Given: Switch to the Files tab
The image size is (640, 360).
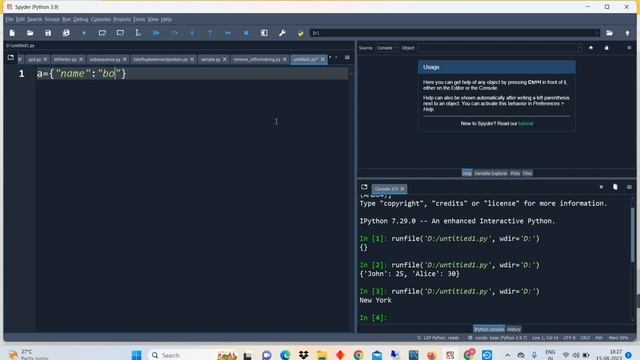Looking at the screenshot, I should tap(527, 173).
